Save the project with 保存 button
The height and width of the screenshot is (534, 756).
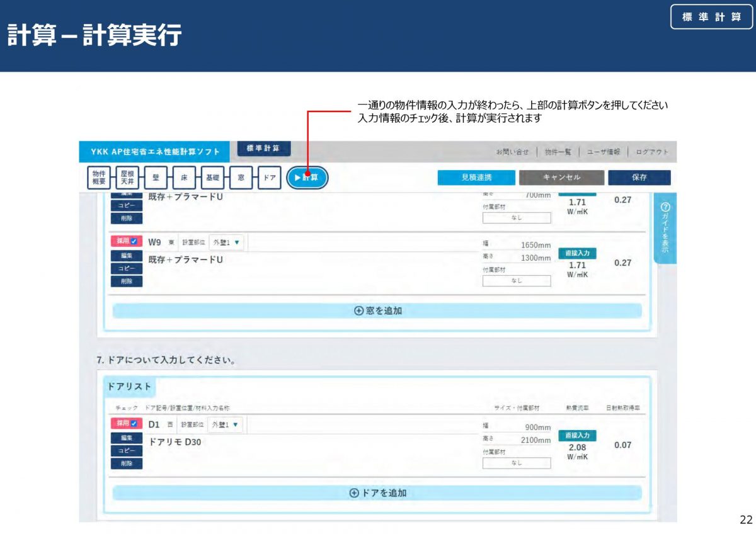(639, 178)
